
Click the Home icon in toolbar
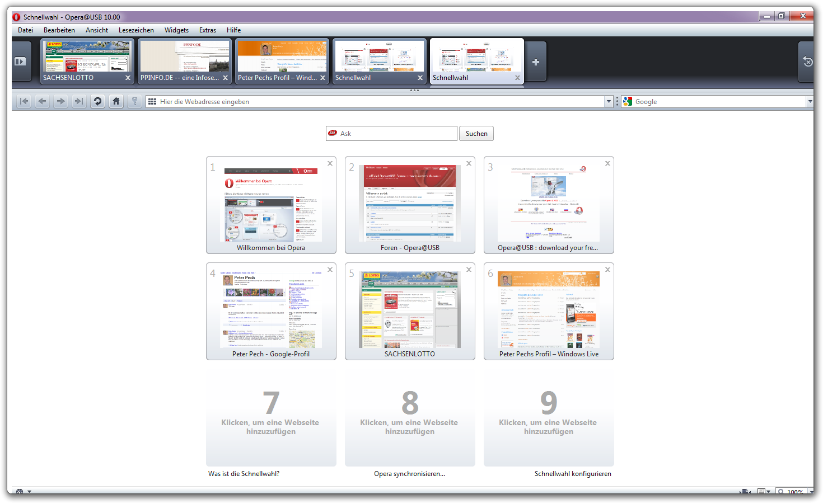(116, 101)
